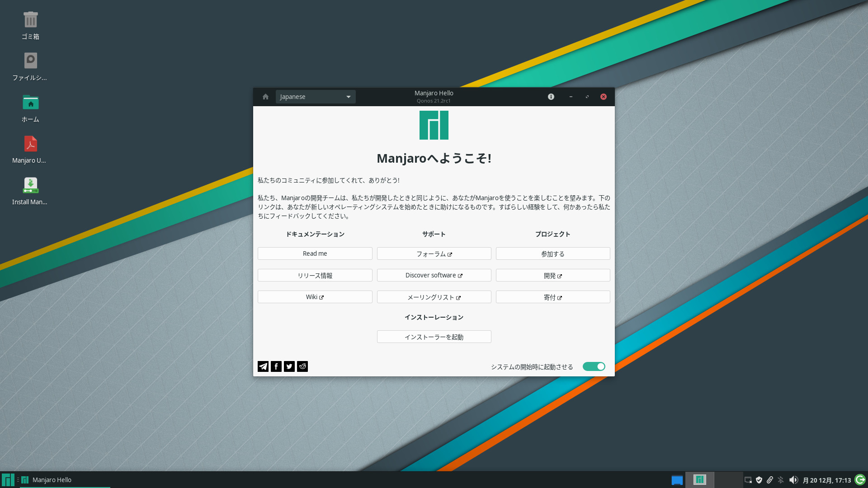Open Discover software link

click(434, 275)
